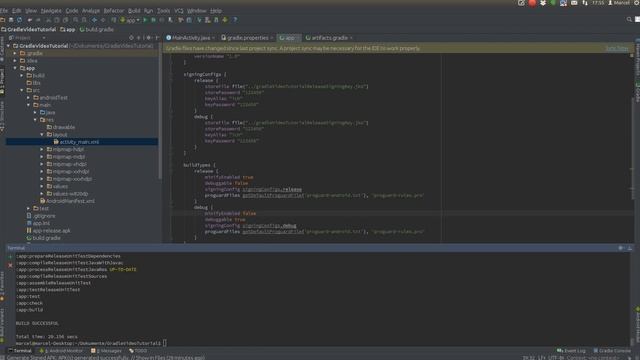Expand the test folder node

[x=28, y=208]
